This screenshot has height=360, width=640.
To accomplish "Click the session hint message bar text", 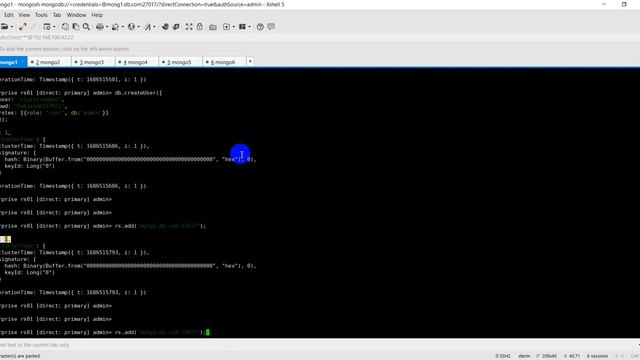I will click(x=64, y=49).
